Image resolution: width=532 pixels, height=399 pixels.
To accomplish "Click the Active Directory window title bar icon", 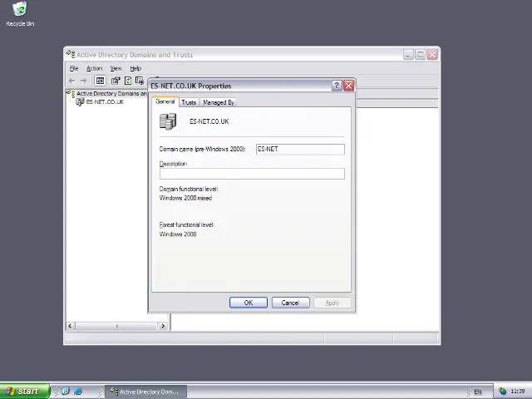I will 71,54.
